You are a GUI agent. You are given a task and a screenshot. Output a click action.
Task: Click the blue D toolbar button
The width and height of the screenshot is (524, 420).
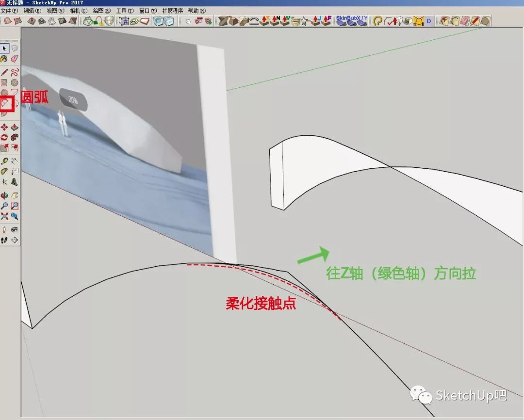click(x=429, y=21)
